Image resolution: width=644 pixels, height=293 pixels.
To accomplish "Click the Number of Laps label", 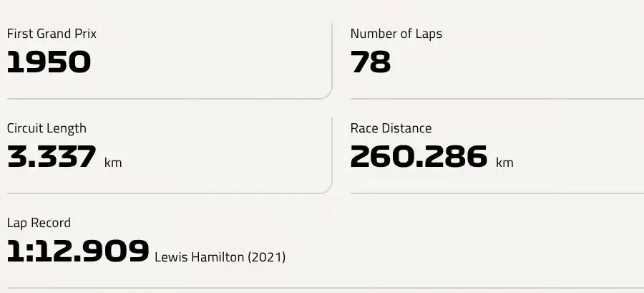I will [396, 34].
